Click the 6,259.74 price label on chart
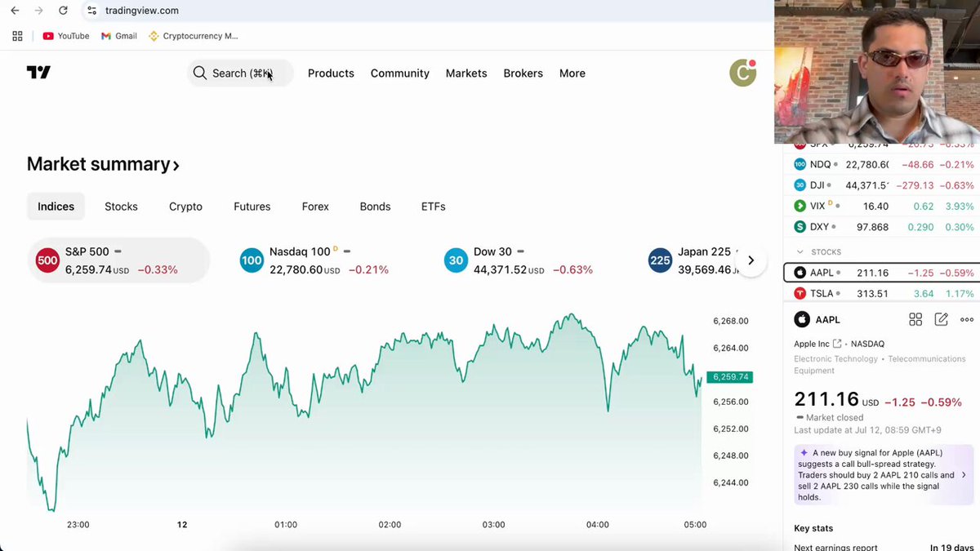The width and height of the screenshot is (980, 551). click(x=730, y=376)
